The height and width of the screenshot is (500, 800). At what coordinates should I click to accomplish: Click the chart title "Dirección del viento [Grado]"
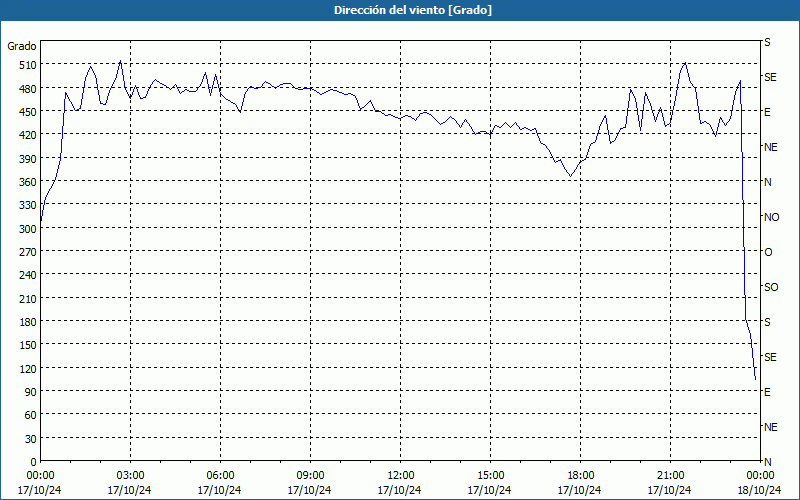[x=413, y=10]
